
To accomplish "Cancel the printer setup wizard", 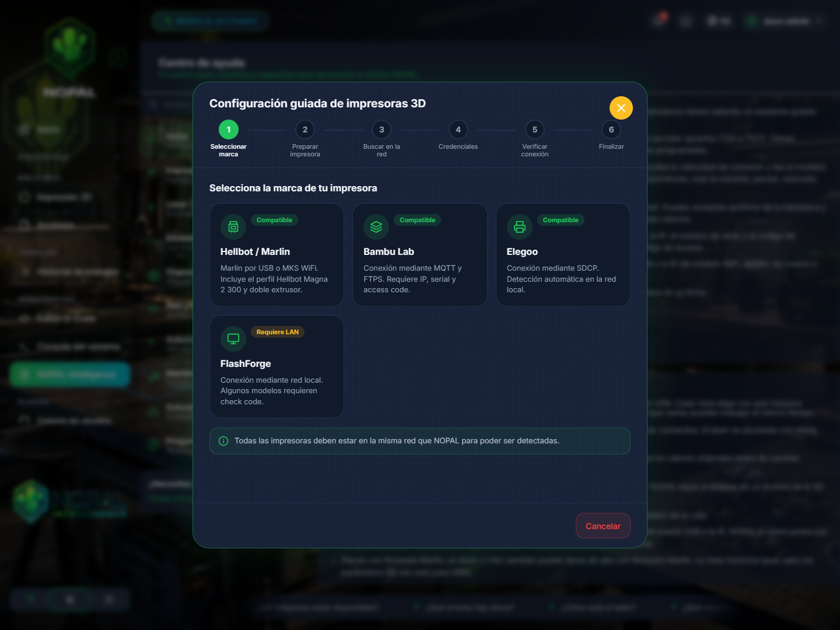I will (603, 526).
